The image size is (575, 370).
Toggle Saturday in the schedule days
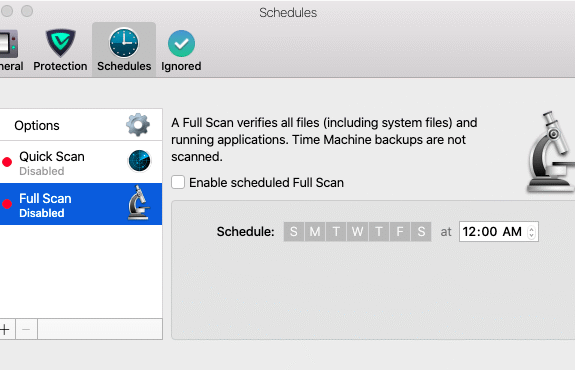click(x=421, y=231)
